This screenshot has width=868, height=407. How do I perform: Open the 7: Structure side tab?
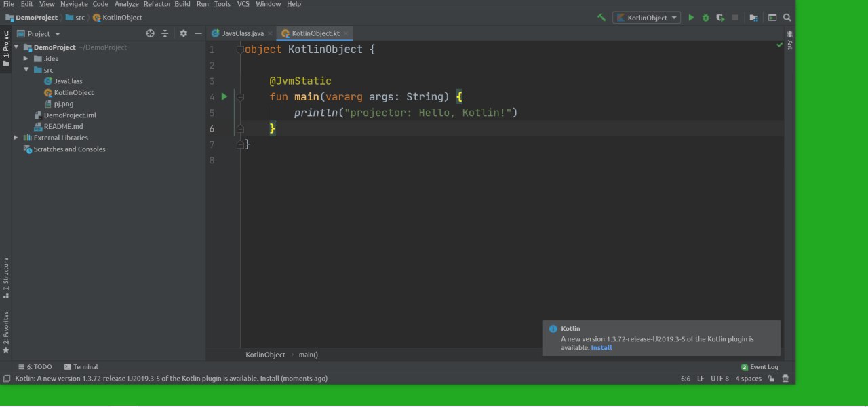tap(5, 278)
